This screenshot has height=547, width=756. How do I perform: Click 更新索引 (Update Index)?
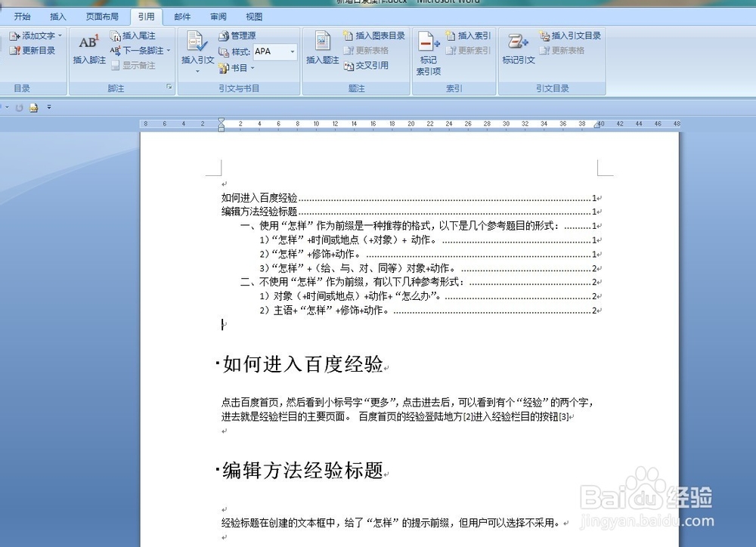coord(468,50)
